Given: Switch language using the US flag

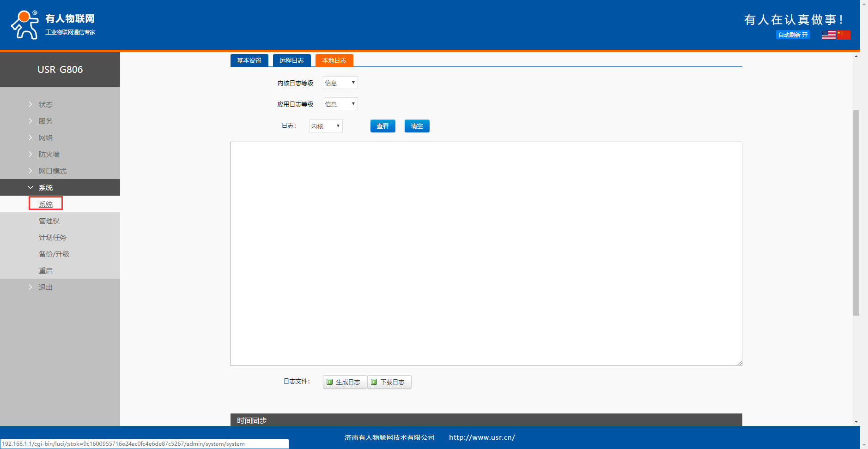Looking at the screenshot, I should (828, 35).
